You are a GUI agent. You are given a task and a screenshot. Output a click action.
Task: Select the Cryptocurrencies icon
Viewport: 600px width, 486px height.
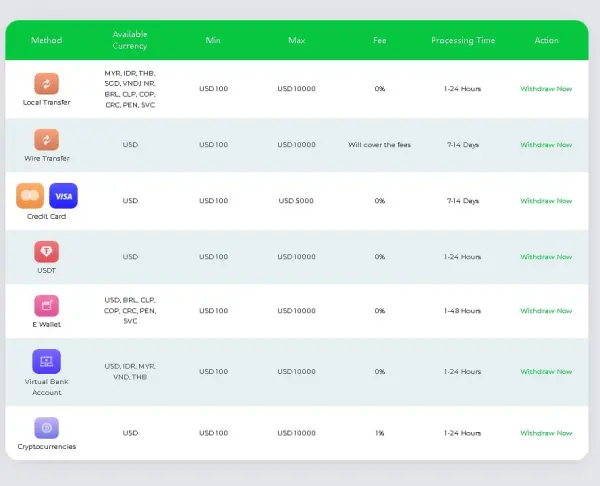tap(47, 428)
